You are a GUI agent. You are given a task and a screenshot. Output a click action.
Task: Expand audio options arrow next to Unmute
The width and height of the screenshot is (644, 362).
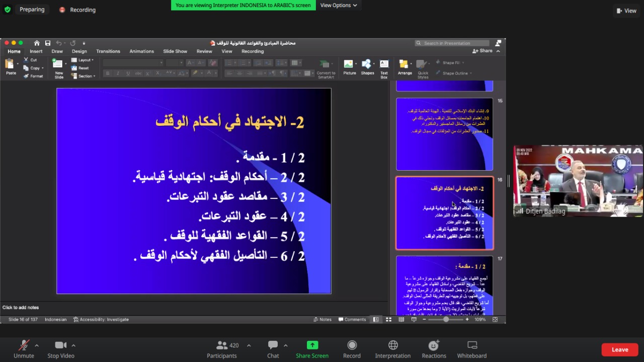click(36, 345)
